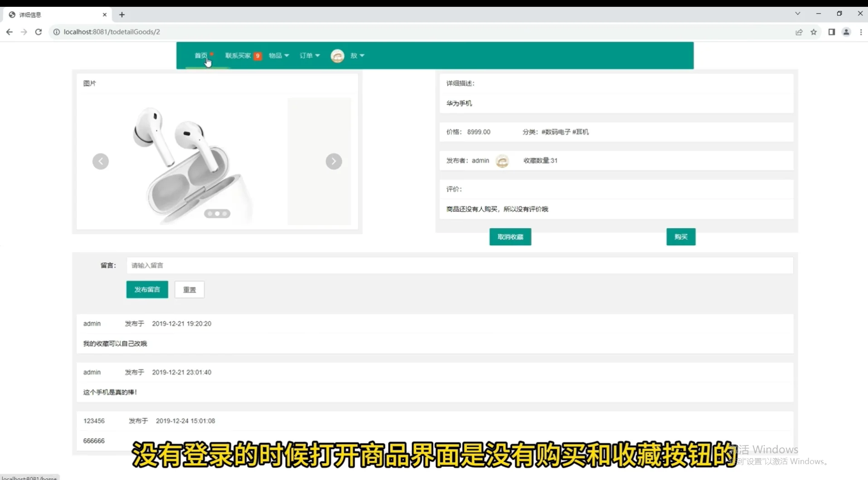868x480 pixels.
Task: Open the 敖 user account dropdown
Action: click(357, 55)
